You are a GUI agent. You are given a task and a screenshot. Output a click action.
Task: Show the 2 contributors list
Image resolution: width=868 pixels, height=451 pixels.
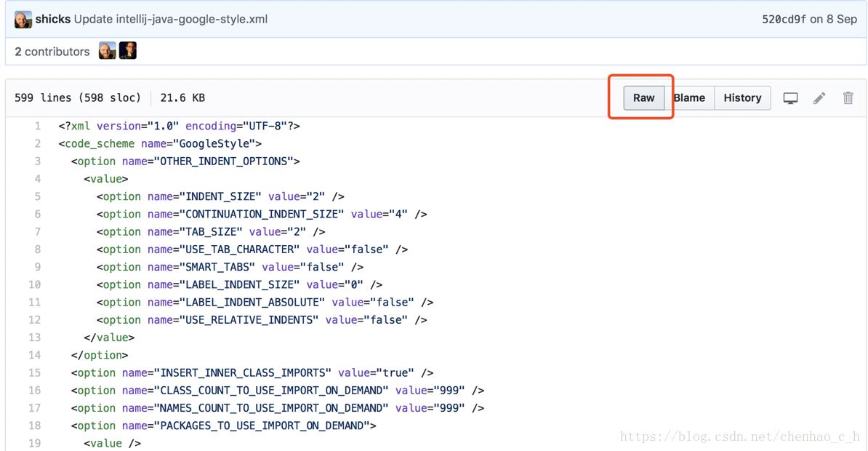pos(52,52)
